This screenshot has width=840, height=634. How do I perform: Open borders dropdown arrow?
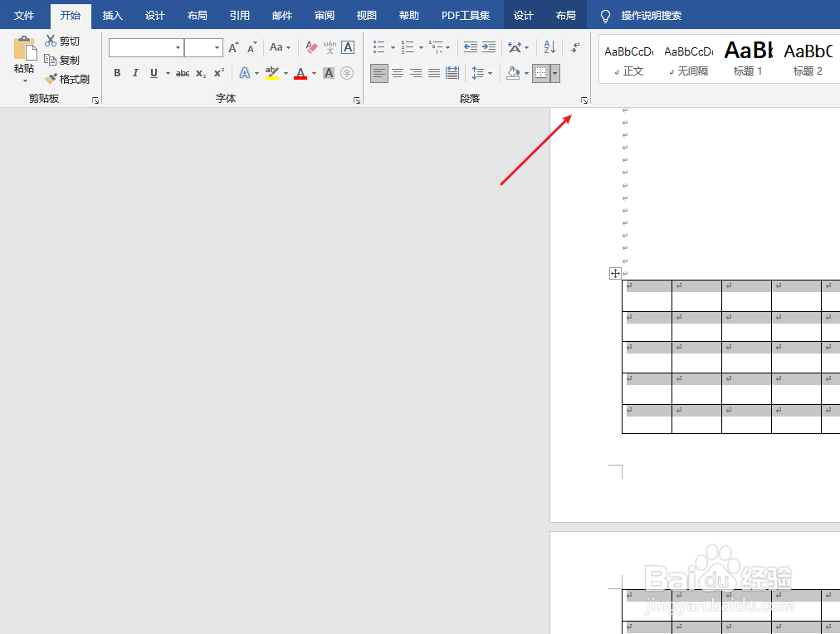555,73
